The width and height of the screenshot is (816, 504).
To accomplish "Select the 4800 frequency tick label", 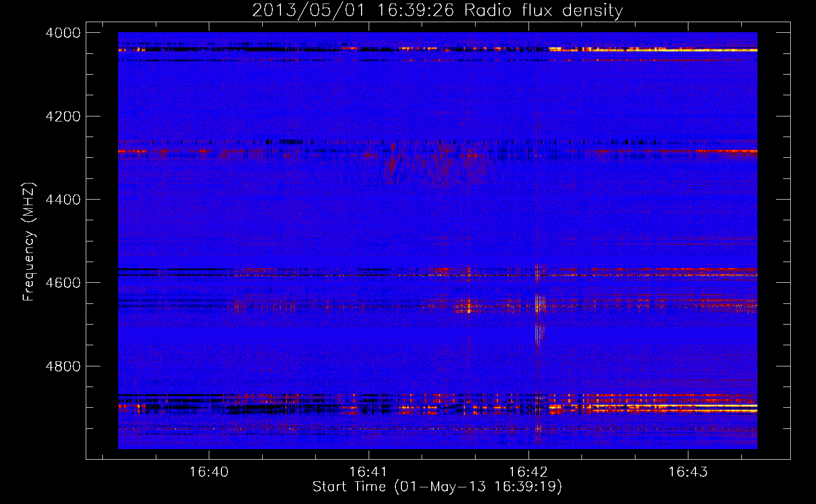I will tap(63, 366).
